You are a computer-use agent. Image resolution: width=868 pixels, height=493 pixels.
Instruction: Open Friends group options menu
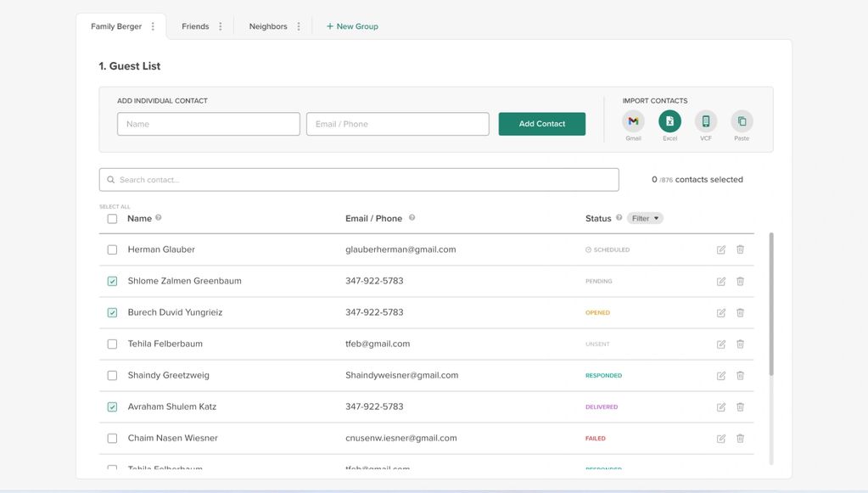[x=221, y=26]
